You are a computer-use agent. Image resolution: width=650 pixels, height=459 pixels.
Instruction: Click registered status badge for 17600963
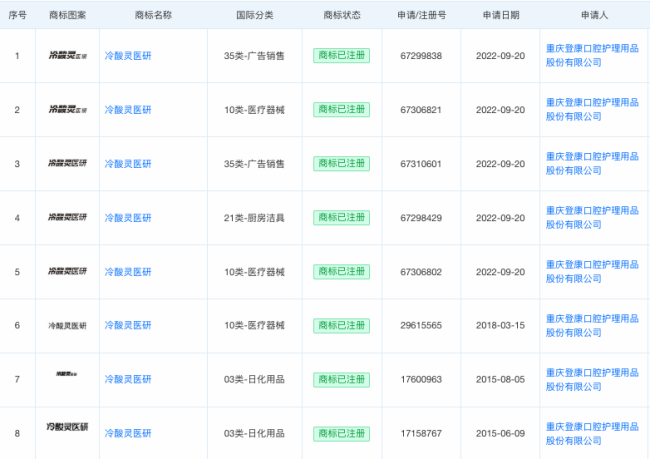click(341, 379)
